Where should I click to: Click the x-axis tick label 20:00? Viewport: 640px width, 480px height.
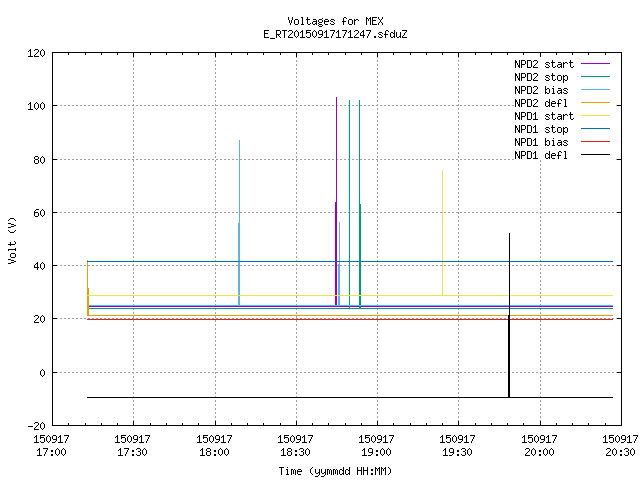coord(539,452)
